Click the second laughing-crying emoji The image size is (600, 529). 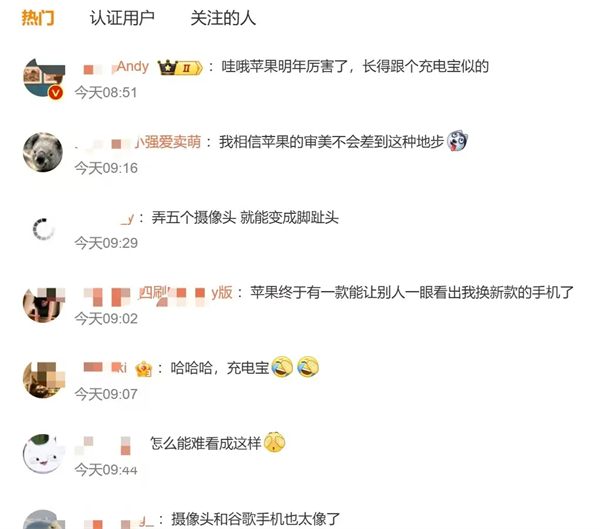pos(308,367)
